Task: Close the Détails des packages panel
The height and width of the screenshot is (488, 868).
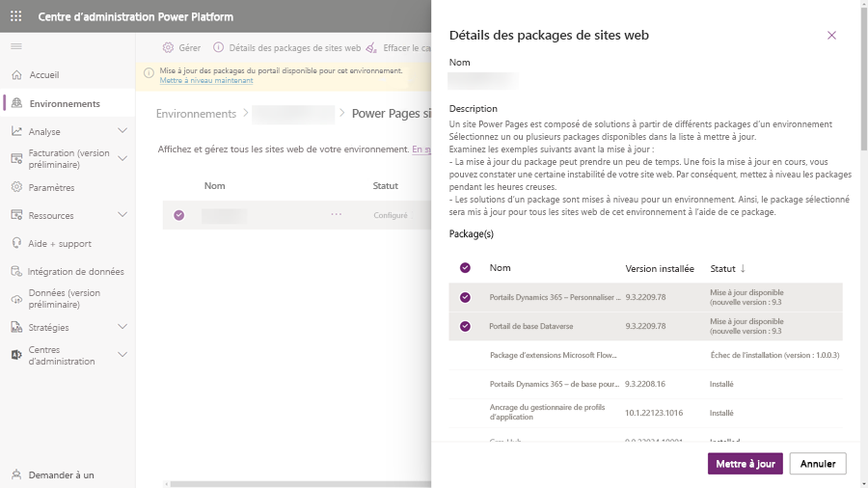Action: [x=831, y=36]
